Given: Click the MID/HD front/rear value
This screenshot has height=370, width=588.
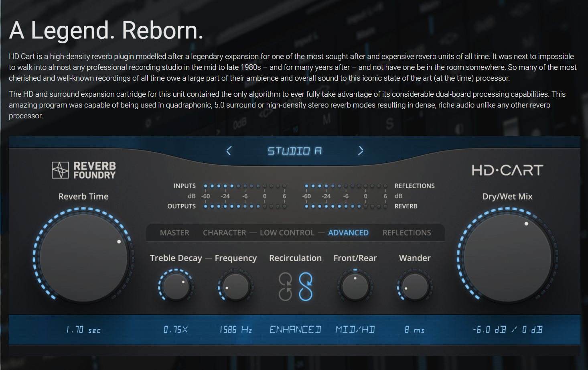Looking at the screenshot, I should pyautogui.click(x=355, y=330).
